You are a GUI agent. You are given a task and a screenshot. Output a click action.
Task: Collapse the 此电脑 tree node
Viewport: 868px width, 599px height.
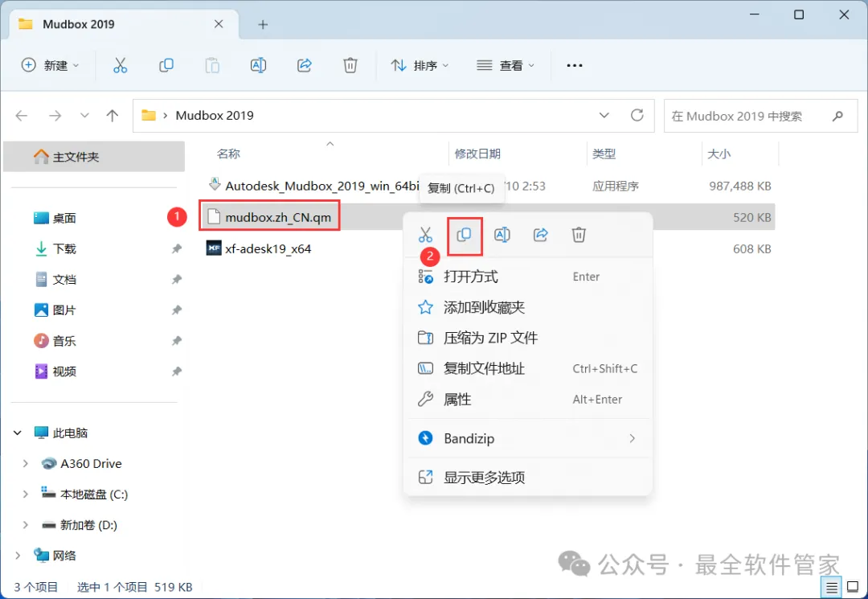click(18, 433)
